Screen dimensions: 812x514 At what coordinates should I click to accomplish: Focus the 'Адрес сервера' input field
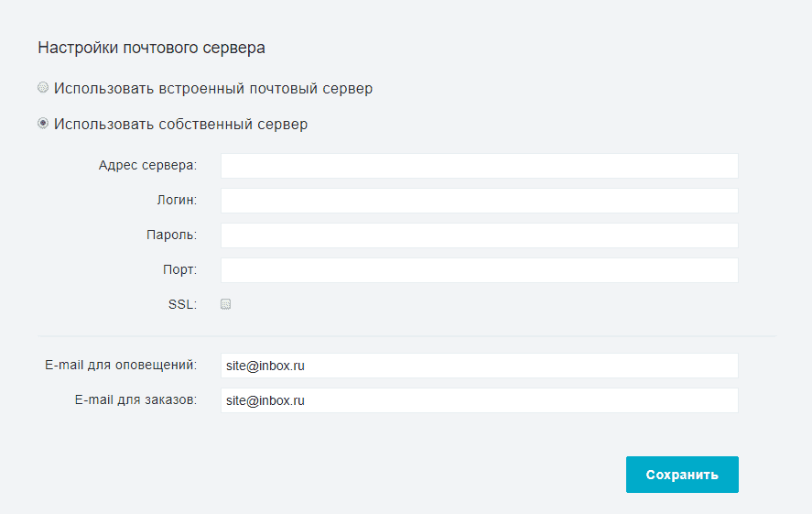(480, 166)
